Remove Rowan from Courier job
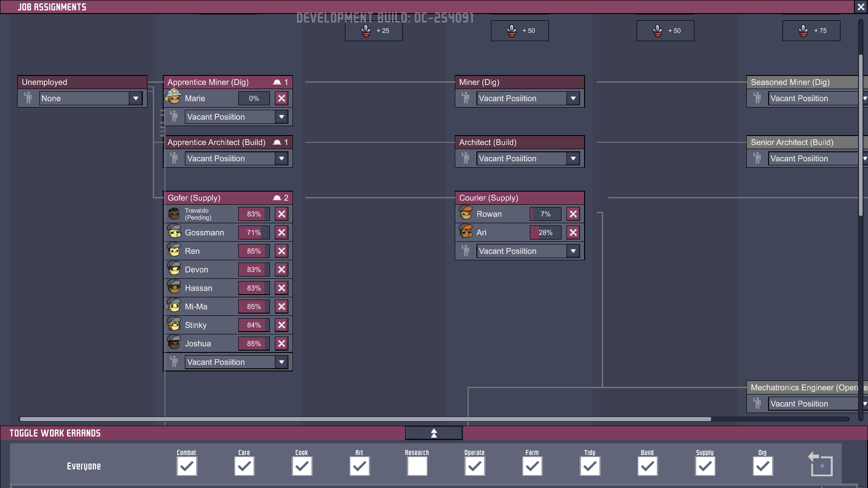 tap(573, 214)
